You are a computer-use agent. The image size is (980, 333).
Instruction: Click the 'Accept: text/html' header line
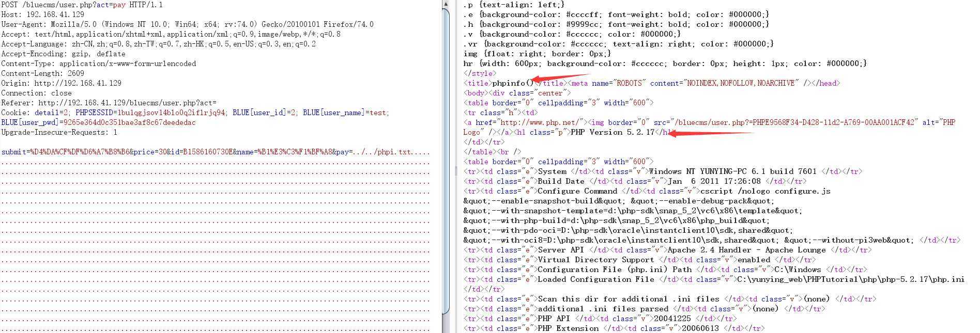pyautogui.click(x=171, y=34)
